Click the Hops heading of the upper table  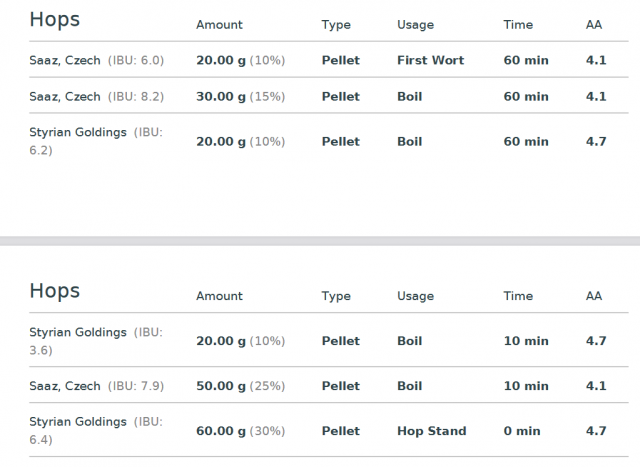[55, 20]
